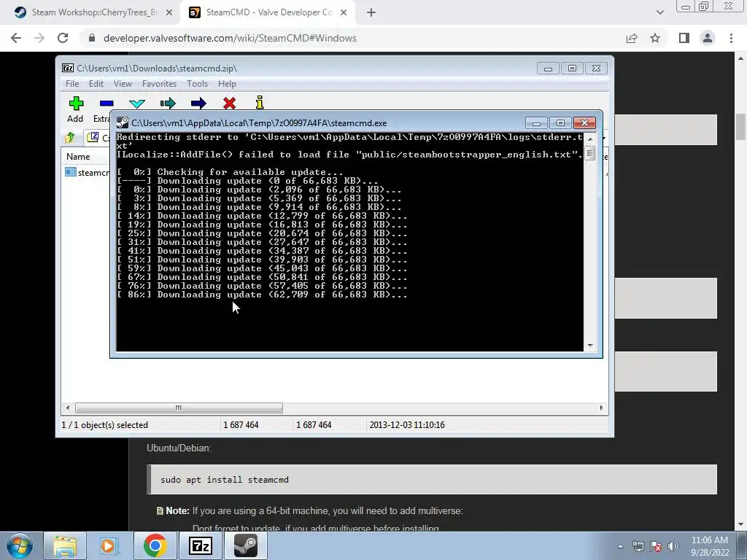This screenshot has height=560, width=747.
Task: Go back in Chrome
Action: tap(16, 38)
